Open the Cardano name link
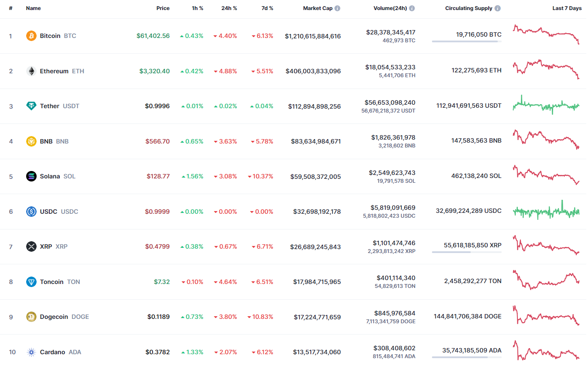Image resolution: width=588 pixels, height=366 pixels. pos(52,352)
